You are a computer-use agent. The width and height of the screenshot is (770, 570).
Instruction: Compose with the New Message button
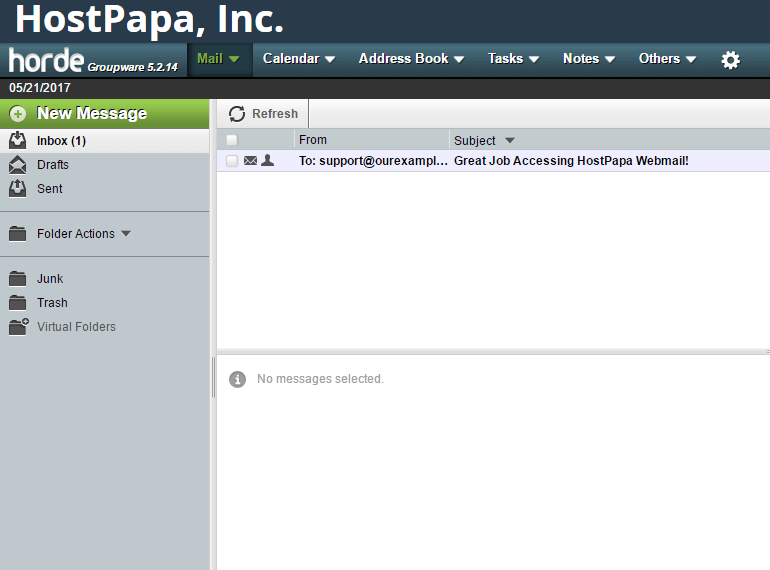tap(105, 114)
